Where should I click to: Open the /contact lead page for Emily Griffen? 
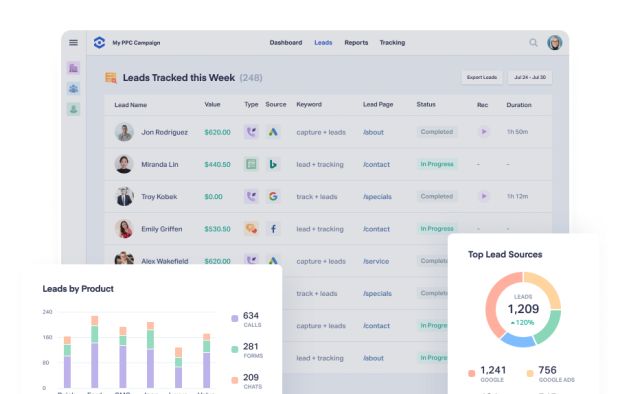376,229
